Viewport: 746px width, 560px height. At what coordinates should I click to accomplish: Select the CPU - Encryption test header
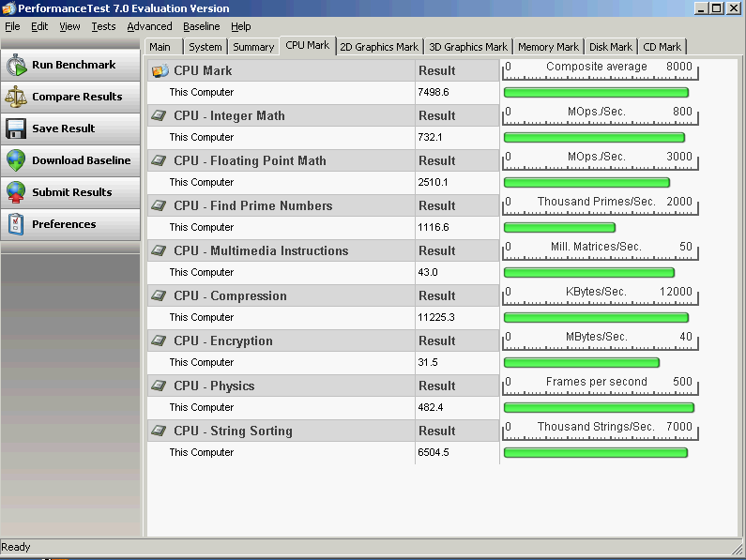click(x=222, y=341)
